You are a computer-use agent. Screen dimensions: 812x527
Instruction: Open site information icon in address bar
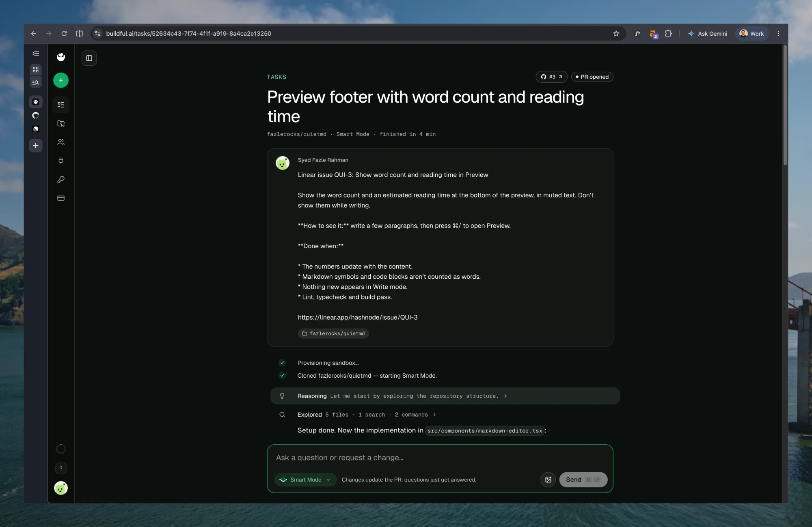97,34
